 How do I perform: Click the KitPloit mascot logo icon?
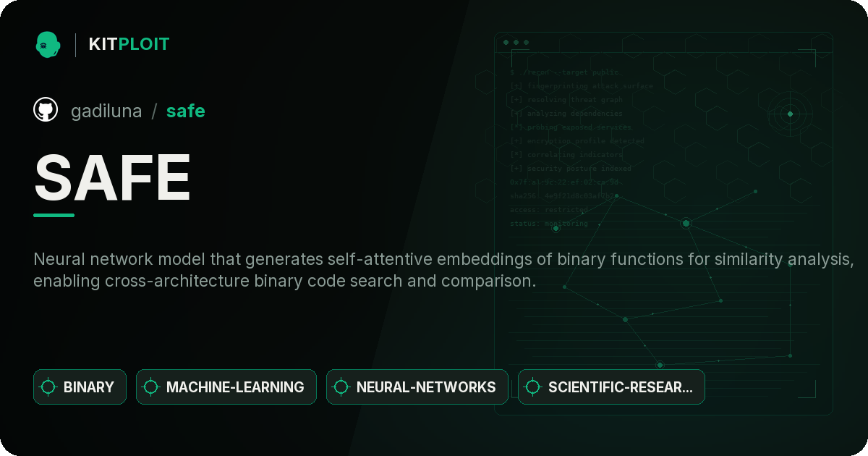48,44
